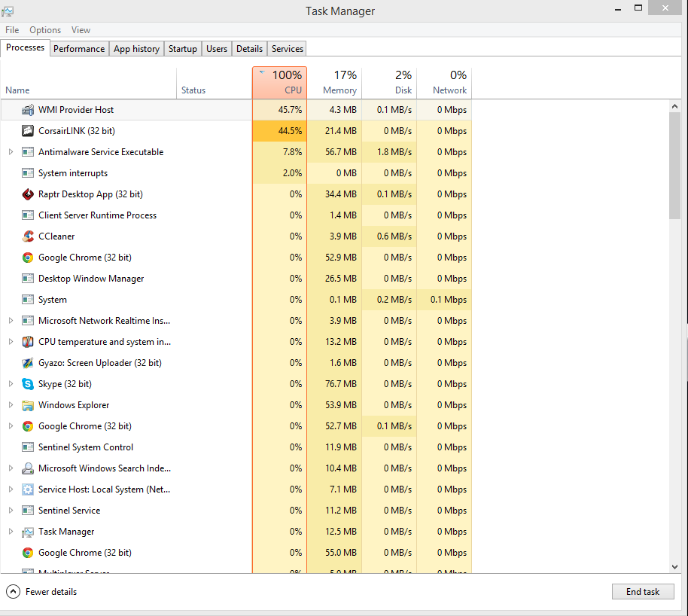
Task: Switch to the Services tab
Action: coord(287,49)
